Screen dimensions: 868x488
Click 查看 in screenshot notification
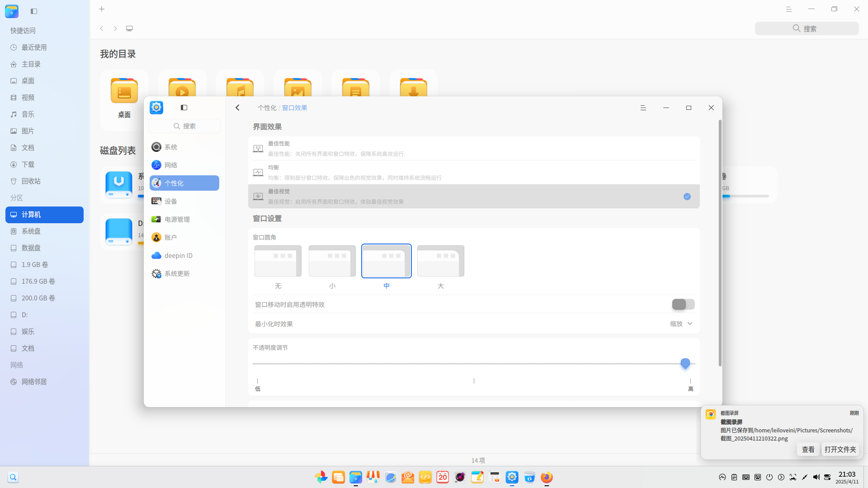808,450
